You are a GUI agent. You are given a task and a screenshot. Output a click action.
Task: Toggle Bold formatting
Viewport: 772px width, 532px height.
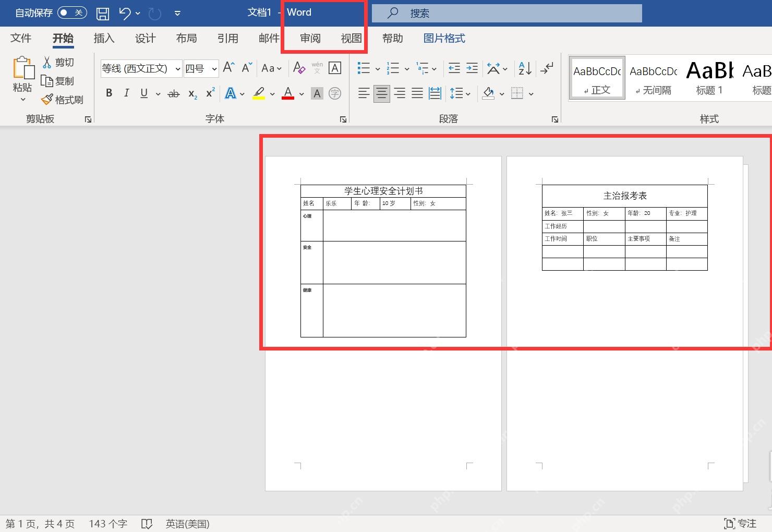coord(109,93)
